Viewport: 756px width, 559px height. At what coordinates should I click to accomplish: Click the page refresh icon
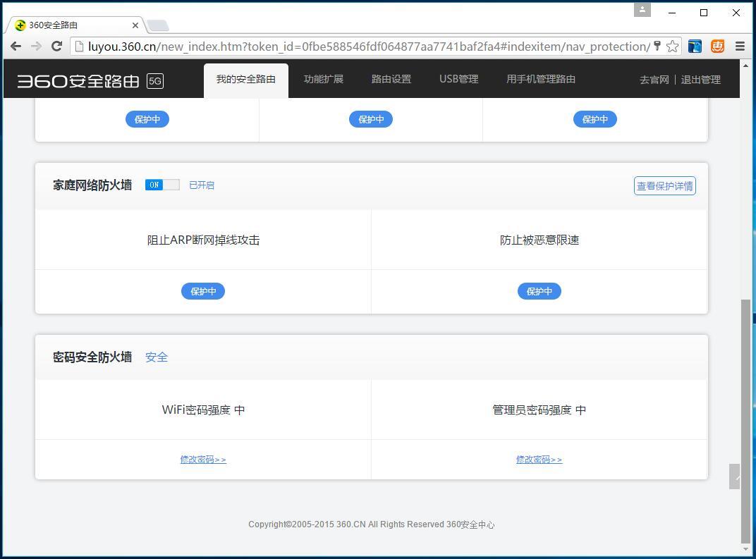56,47
